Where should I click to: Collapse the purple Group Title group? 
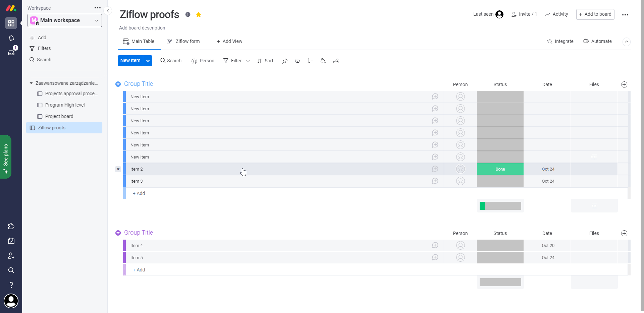118,233
